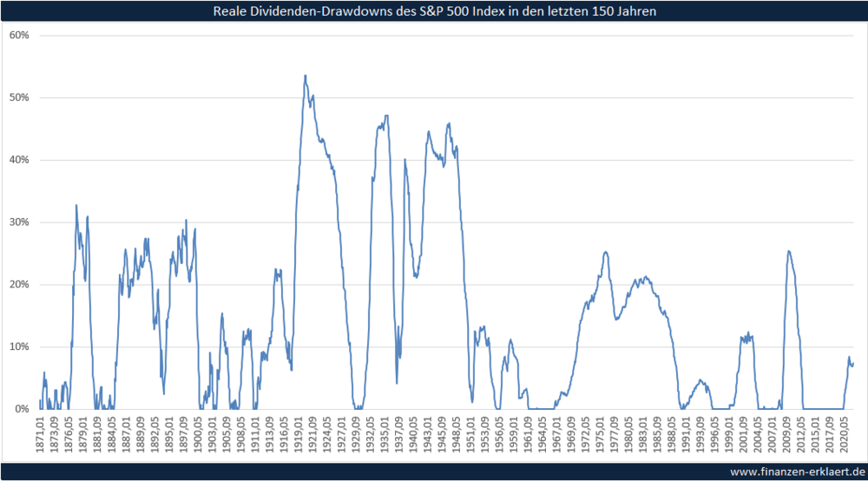Screen dimensions: 868x482
Task: Click the 1879,01 x-axis date label
Action: coord(83,434)
